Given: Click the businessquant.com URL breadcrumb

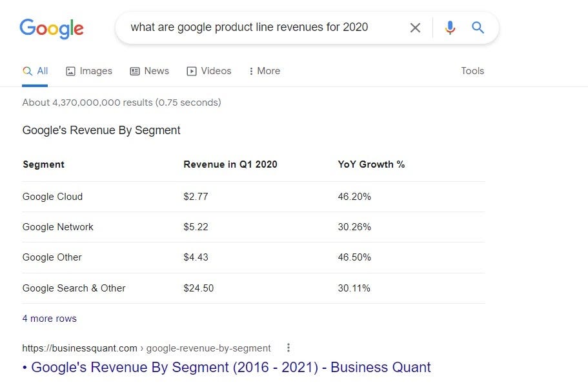Looking at the screenshot, I should [147, 348].
